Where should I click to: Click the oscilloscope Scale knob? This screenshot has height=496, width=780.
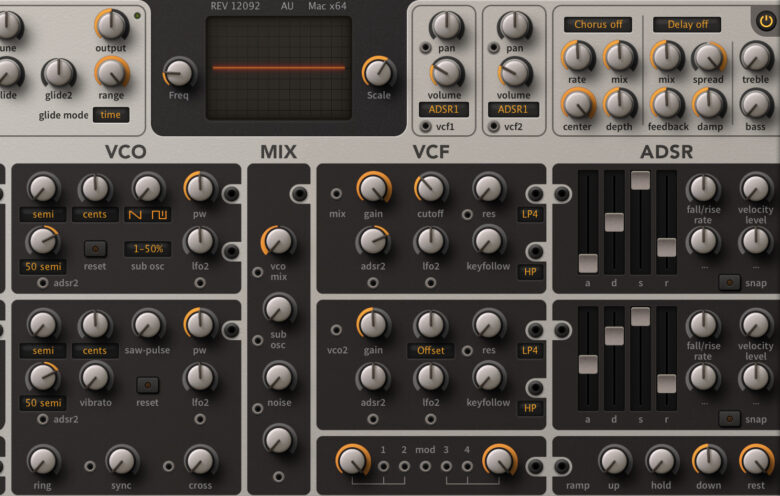point(379,73)
